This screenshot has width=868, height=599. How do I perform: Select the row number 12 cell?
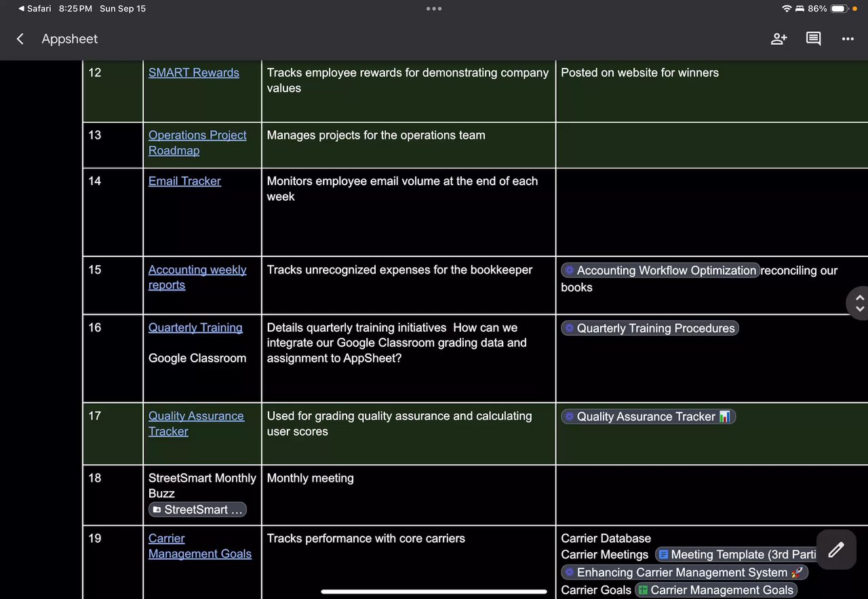[113, 92]
